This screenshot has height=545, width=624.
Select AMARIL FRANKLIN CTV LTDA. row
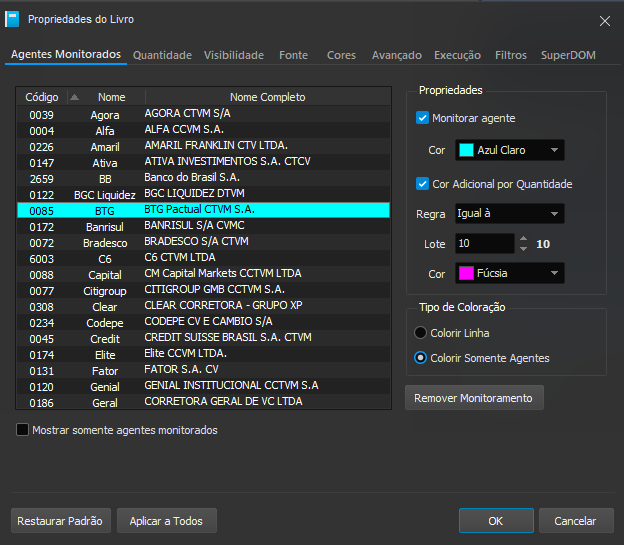203,146
